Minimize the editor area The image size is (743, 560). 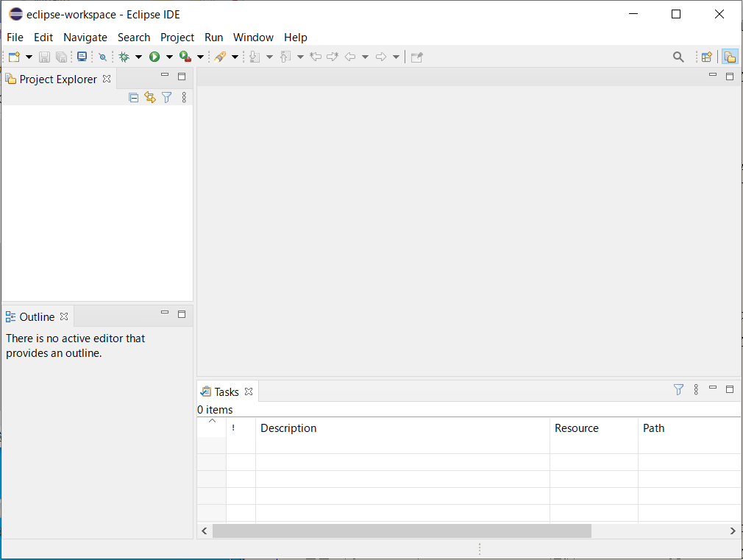click(713, 75)
